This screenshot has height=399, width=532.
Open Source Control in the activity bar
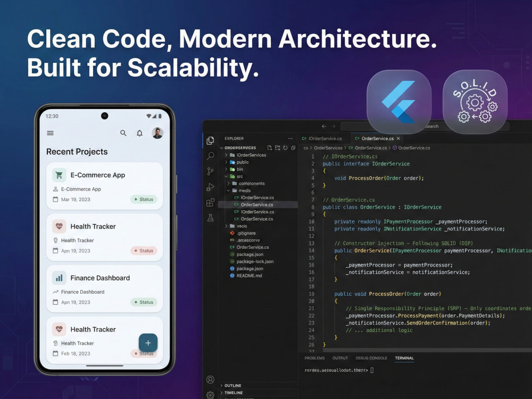[x=210, y=171]
